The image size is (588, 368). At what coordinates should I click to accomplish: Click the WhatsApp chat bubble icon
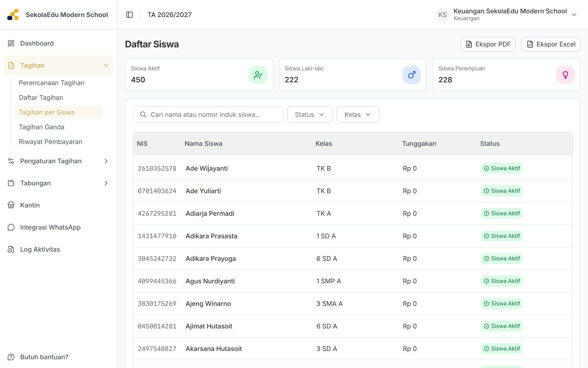tap(11, 227)
